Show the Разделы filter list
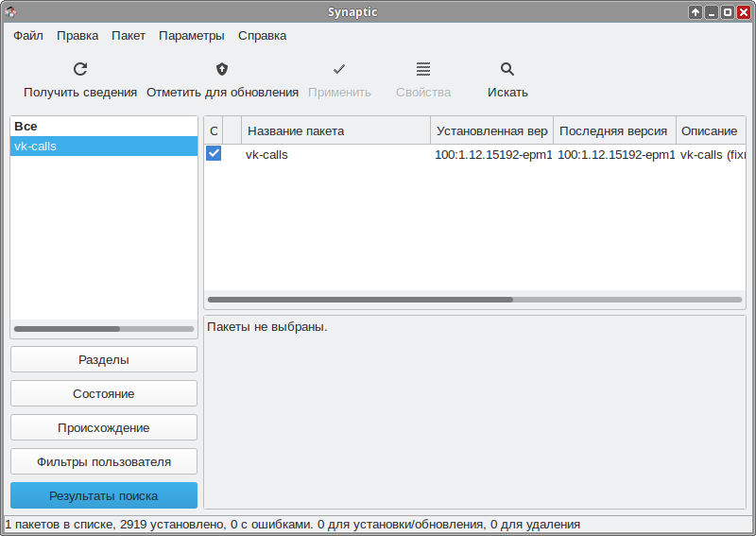Image resolution: width=756 pixels, height=536 pixels. tap(104, 359)
